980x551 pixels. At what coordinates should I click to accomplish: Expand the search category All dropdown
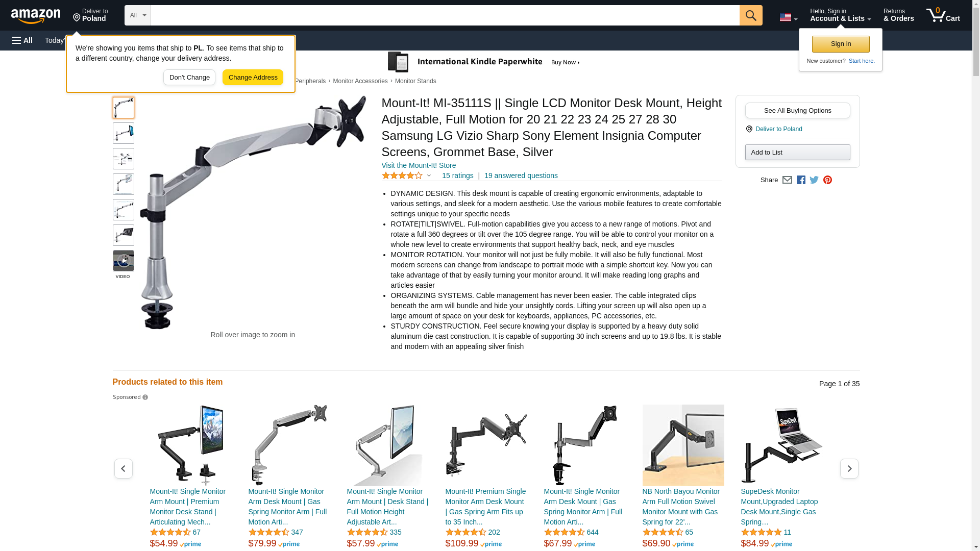point(138,15)
